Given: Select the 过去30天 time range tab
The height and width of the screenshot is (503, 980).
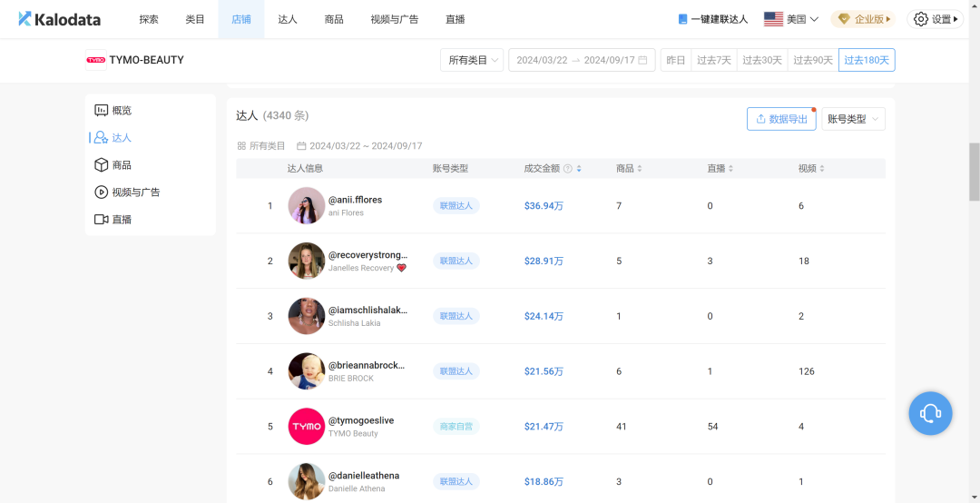Looking at the screenshot, I should [x=761, y=61].
